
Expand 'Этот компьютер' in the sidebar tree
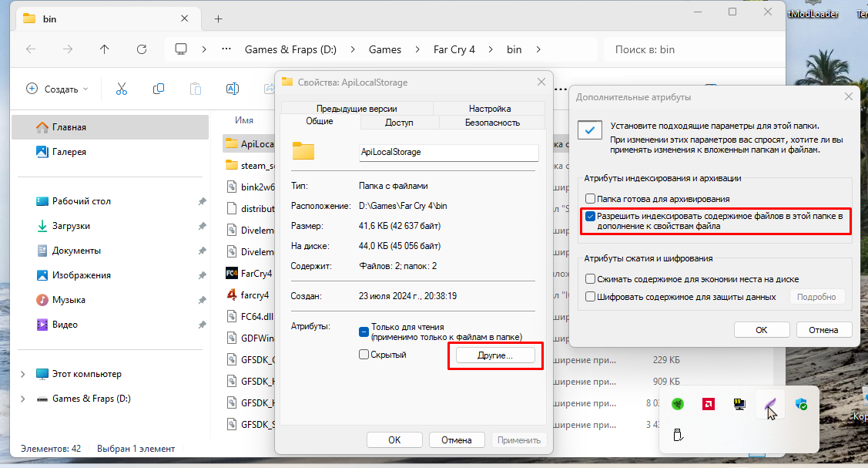pos(21,374)
